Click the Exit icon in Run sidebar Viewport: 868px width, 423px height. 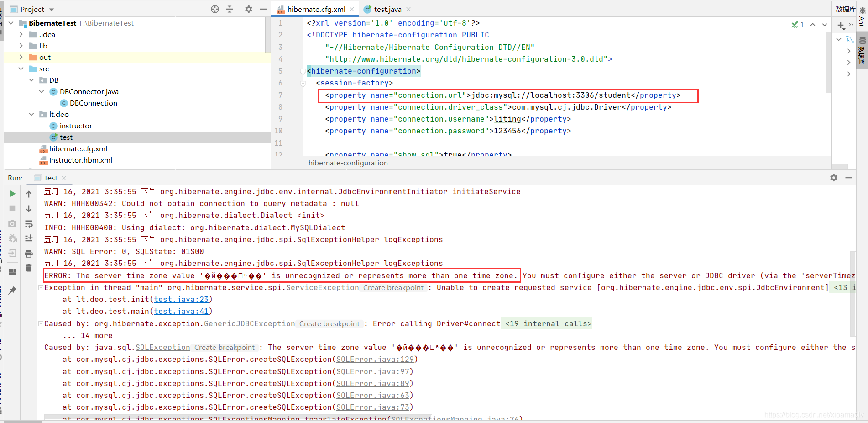[x=13, y=253]
